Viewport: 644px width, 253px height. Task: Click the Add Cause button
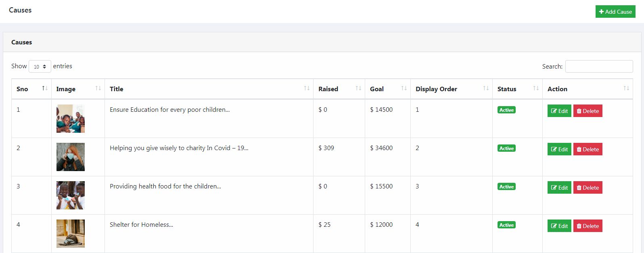pyautogui.click(x=615, y=12)
